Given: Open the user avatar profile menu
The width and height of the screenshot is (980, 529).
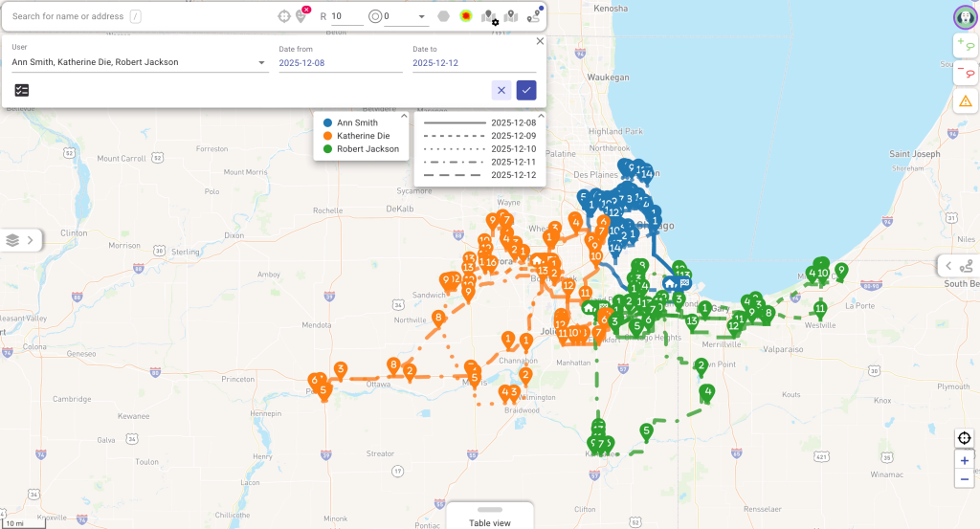Looking at the screenshot, I should point(964,16).
